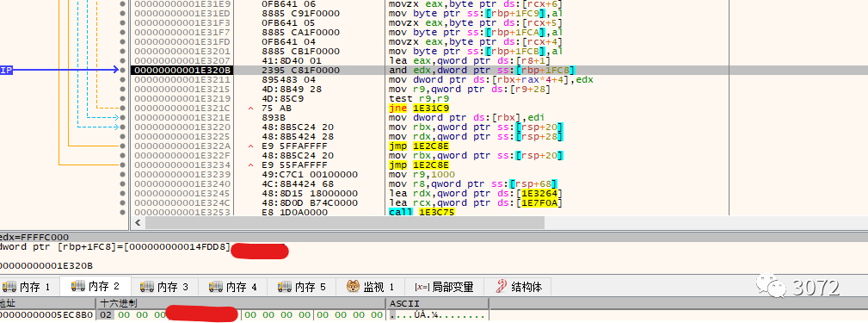Open the 结构体 tab
This screenshot has width=868, height=323.
click(519, 287)
